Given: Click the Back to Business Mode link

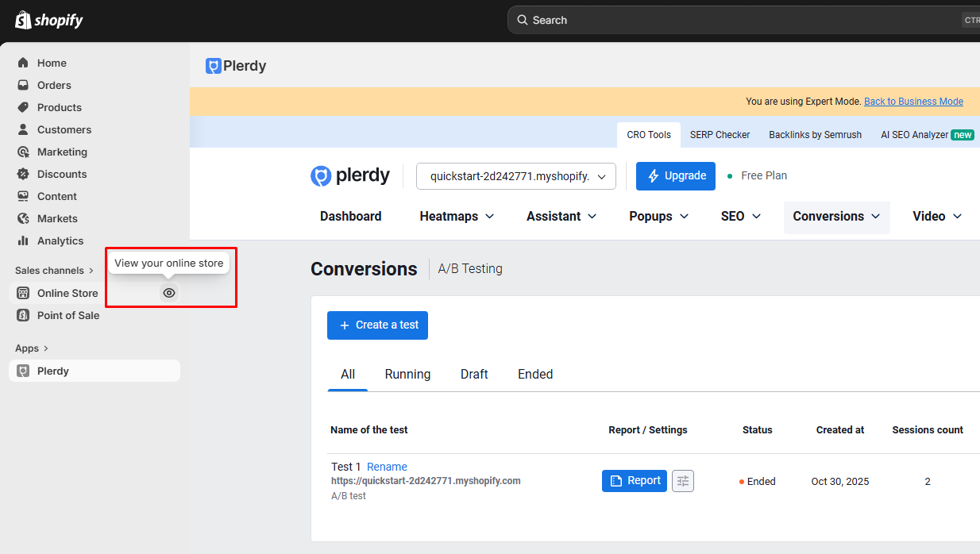Looking at the screenshot, I should (913, 102).
